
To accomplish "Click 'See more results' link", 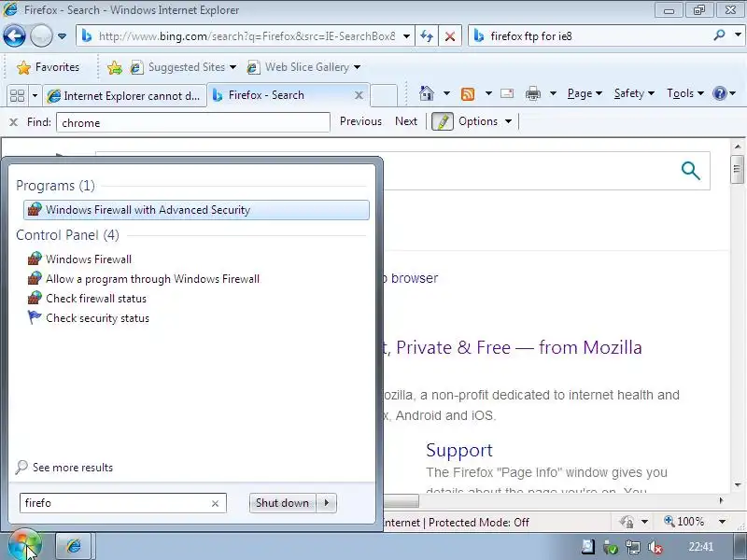I will 73,468.
